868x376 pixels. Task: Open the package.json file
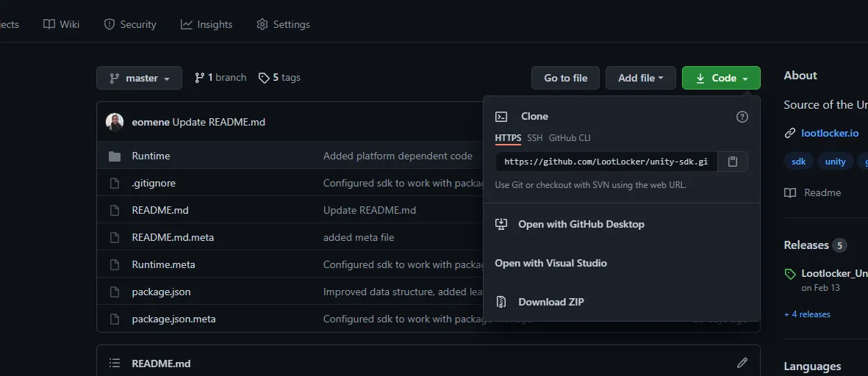[x=161, y=292]
